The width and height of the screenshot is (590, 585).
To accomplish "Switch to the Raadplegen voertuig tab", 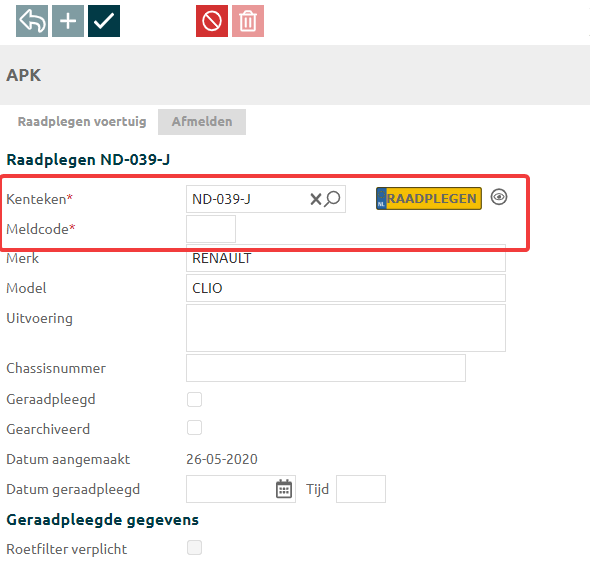I will 82,122.
